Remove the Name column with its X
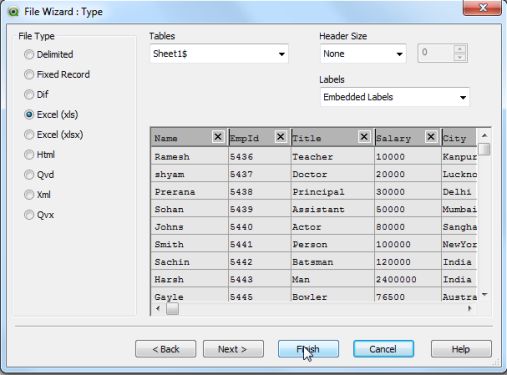 [x=218, y=137]
